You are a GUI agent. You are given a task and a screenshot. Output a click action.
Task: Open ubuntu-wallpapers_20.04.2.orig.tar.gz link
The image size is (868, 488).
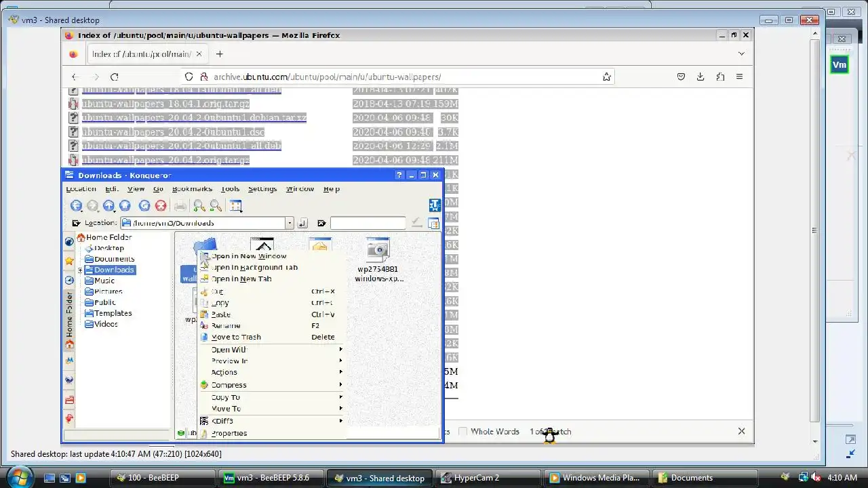[165, 160]
